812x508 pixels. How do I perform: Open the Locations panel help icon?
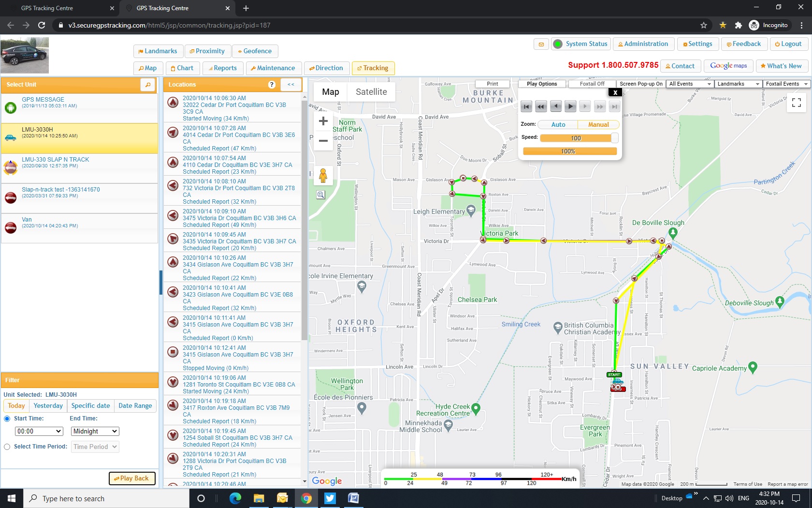click(272, 85)
